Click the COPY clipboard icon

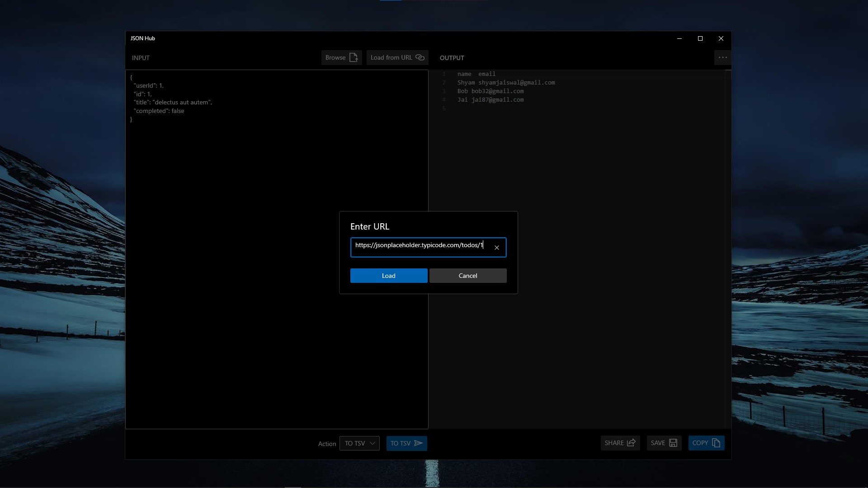point(716,443)
